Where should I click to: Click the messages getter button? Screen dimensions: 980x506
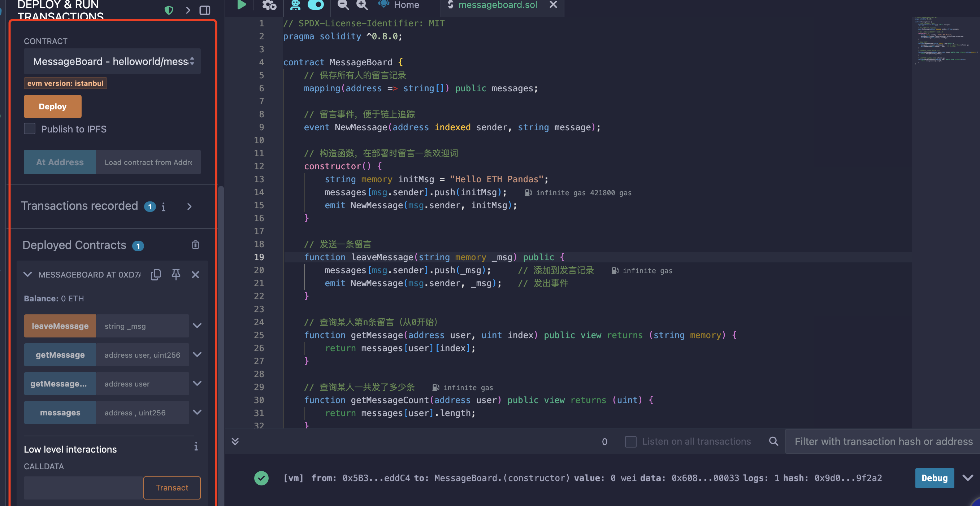60,413
